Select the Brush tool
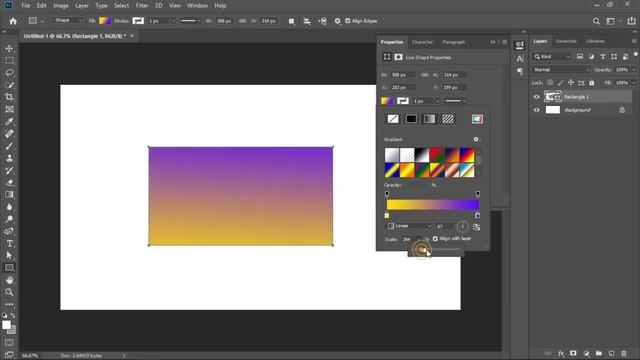The width and height of the screenshot is (640, 360). tap(9, 146)
